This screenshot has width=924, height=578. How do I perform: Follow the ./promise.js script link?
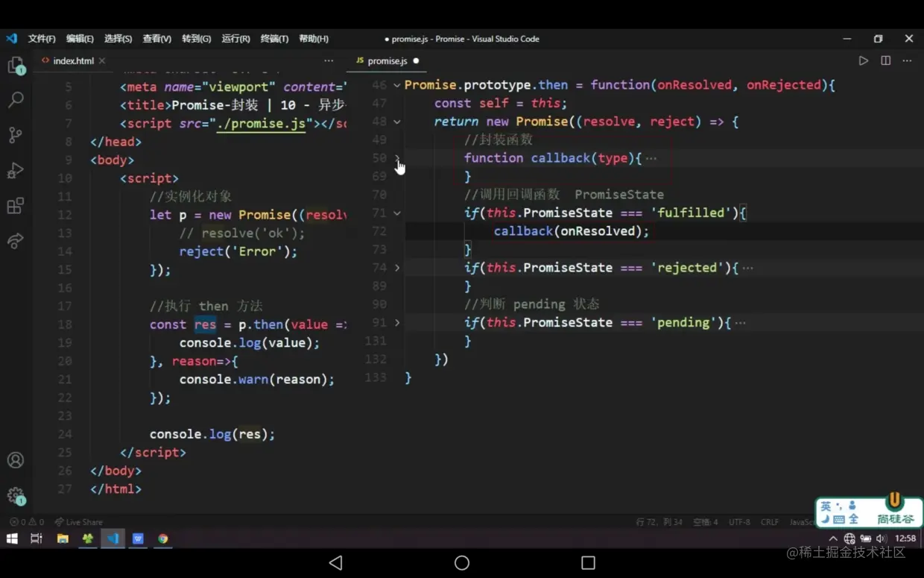(x=261, y=123)
